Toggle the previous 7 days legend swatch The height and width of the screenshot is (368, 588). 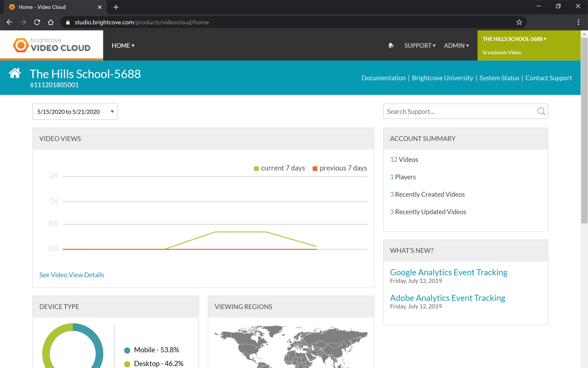(315, 168)
